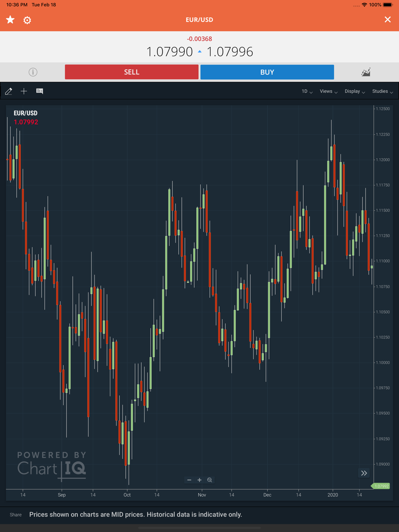Image resolution: width=399 pixels, height=532 pixels.
Task: Open the chart mode icon beside BUY
Action: coord(366,72)
